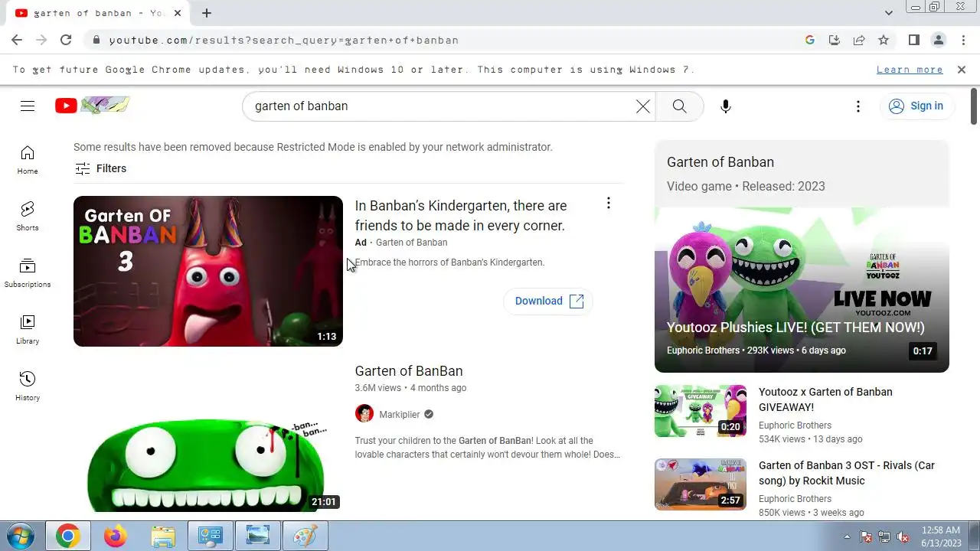Open the ad title about Banban's Kindergarten
The width and height of the screenshot is (980, 551).
point(461,216)
